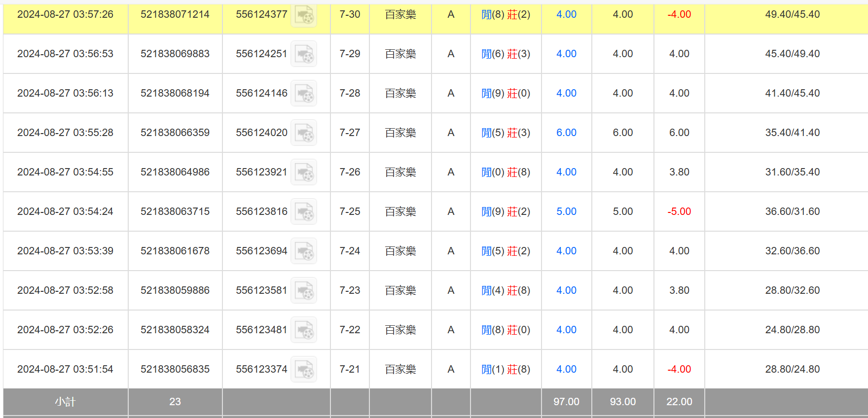Viewport: 868px width, 418px height.
Task: Open the blue 6.00 bet amount link
Action: coord(566,133)
